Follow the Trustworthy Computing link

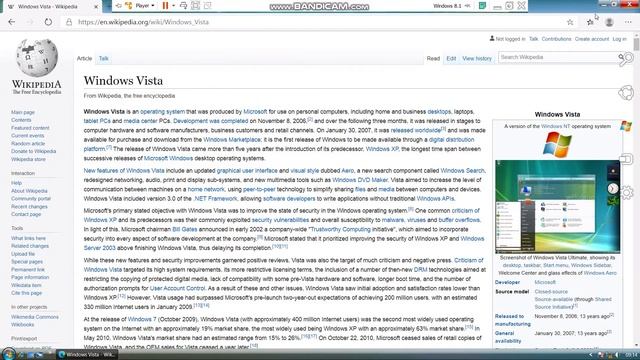pyautogui.click(x=340, y=229)
